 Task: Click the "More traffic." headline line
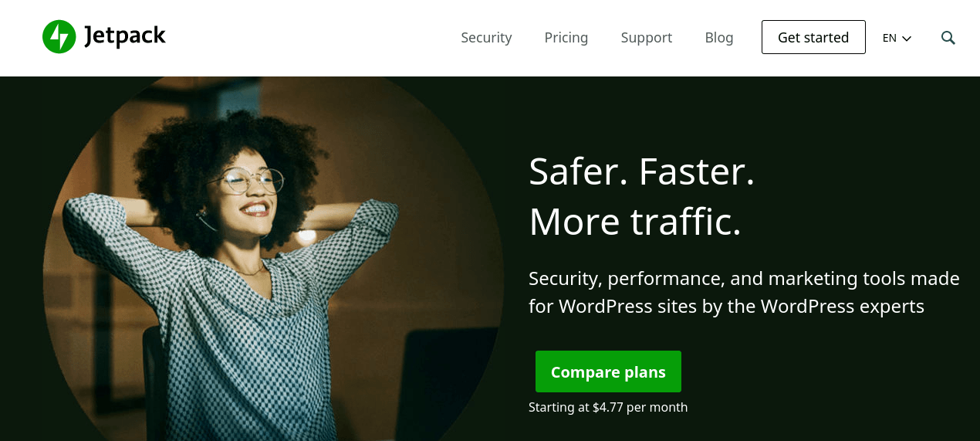point(634,221)
